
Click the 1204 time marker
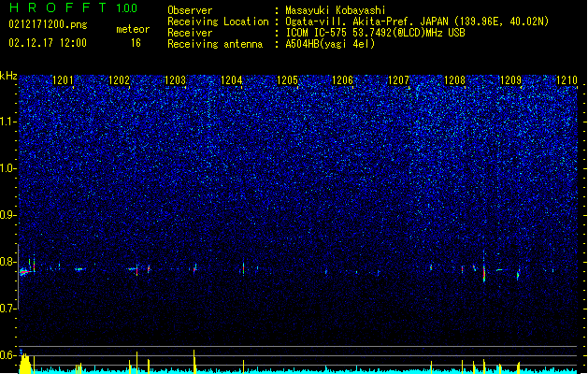coord(232,80)
